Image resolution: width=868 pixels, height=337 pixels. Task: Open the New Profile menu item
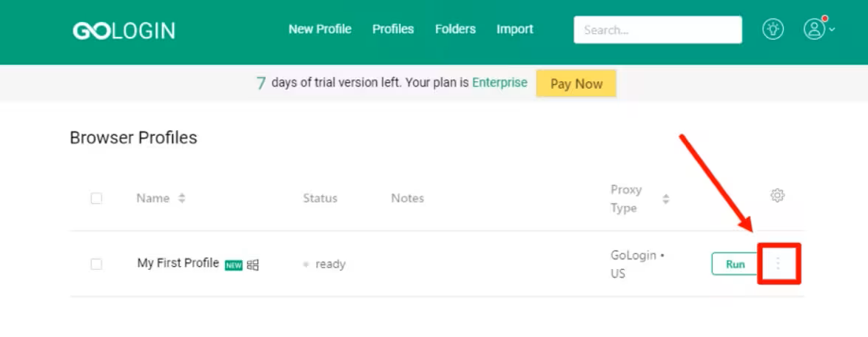tap(320, 30)
